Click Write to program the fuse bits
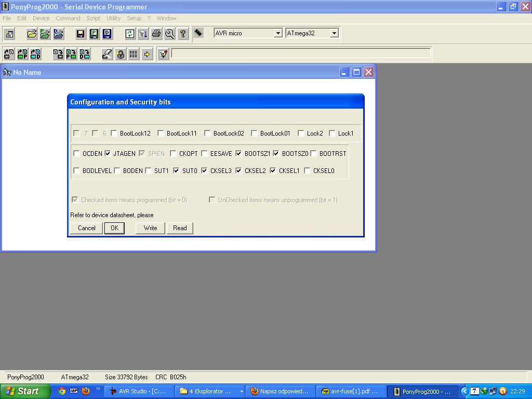This screenshot has width=532, height=399. click(150, 228)
